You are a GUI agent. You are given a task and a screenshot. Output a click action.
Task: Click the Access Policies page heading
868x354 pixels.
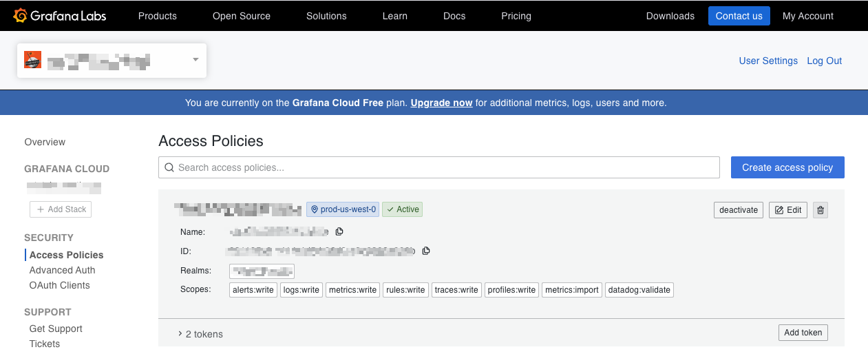(211, 141)
